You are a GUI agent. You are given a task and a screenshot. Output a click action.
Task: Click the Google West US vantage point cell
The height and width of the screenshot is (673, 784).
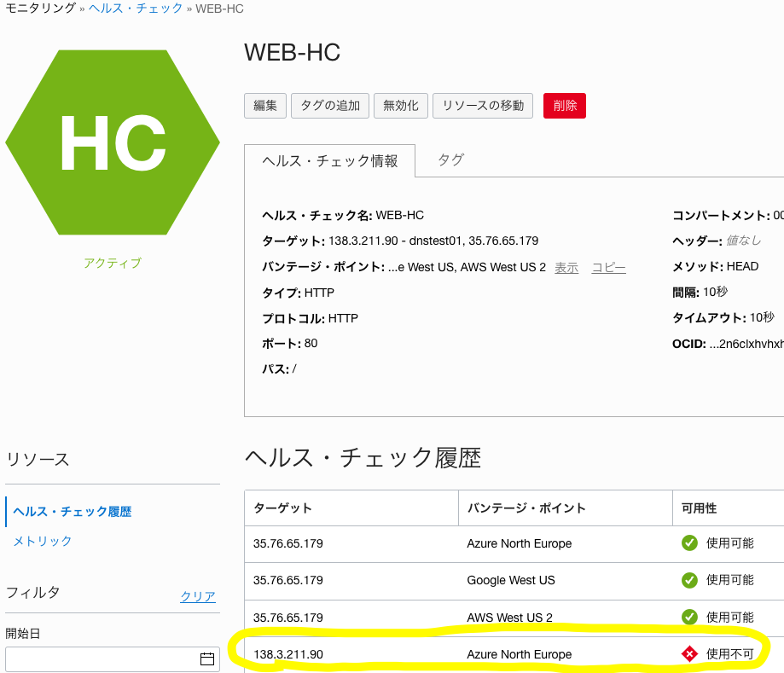point(510,581)
